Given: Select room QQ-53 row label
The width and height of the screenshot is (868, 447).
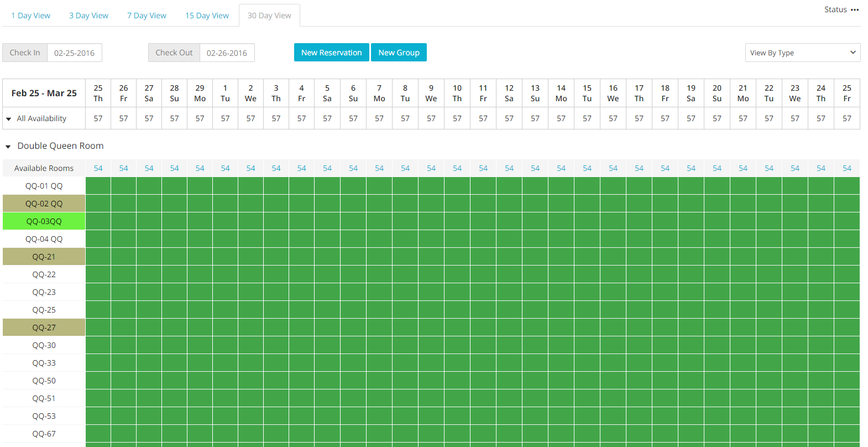Looking at the screenshot, I should coord(44,416).
